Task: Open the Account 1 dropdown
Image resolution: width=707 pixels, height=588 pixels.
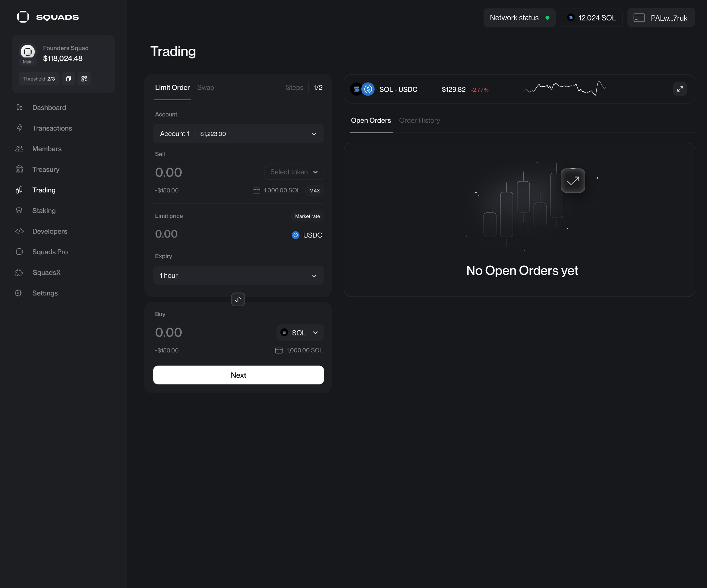Action: [x=238, y=134]
